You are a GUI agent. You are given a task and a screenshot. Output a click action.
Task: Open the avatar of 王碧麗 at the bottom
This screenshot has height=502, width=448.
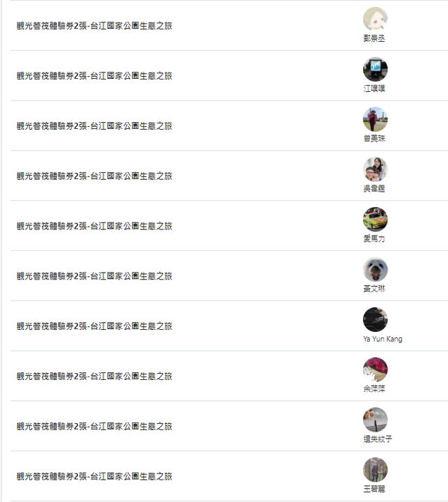coord(375,470)
